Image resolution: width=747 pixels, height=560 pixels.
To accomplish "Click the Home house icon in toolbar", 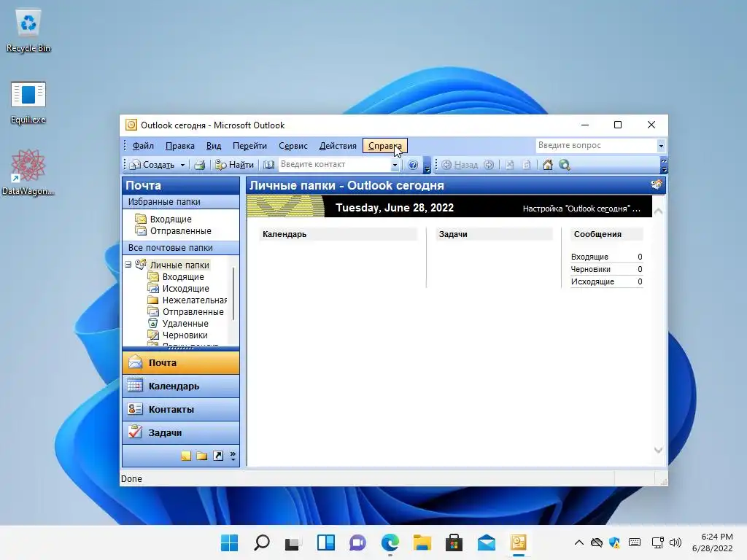I will [548, 165].
